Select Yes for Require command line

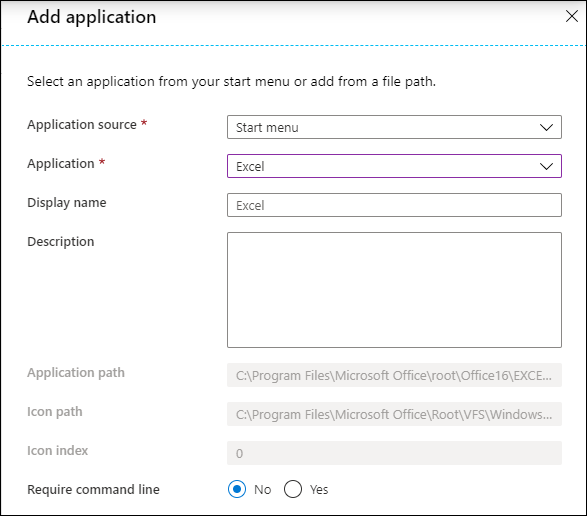pyautogui.click(x=293, y=489)
